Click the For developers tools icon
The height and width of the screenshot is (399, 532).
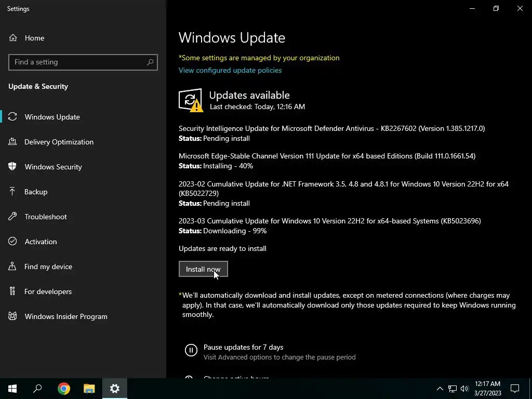point(12,291)
